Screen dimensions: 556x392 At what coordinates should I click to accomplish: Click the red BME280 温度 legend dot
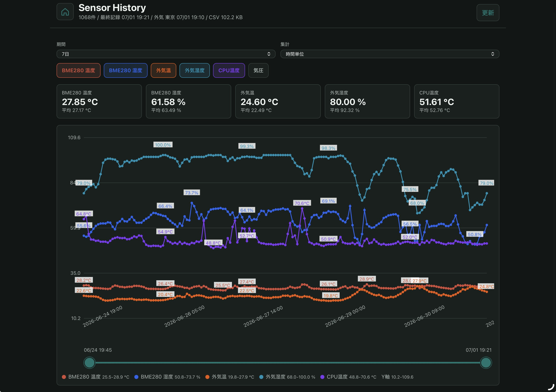(x=64, y=377)
